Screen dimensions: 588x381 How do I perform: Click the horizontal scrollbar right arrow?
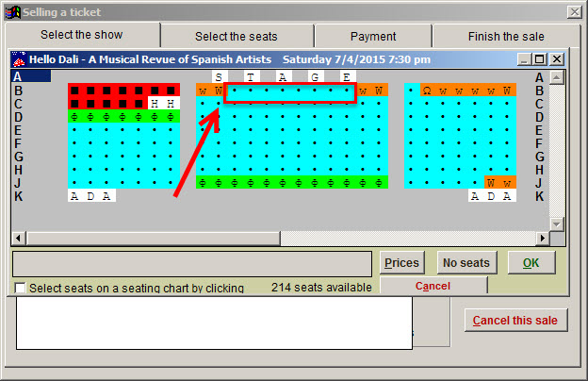click(x=542, y=238)
